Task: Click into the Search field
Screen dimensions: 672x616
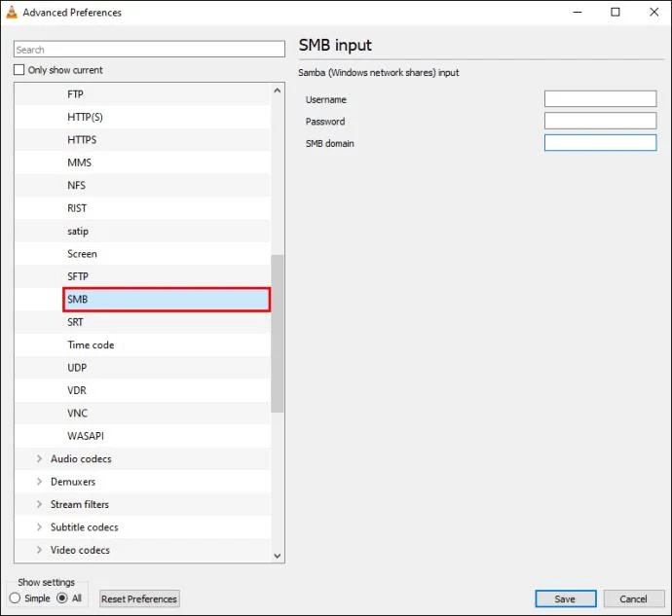Action: tap(149, 50)
